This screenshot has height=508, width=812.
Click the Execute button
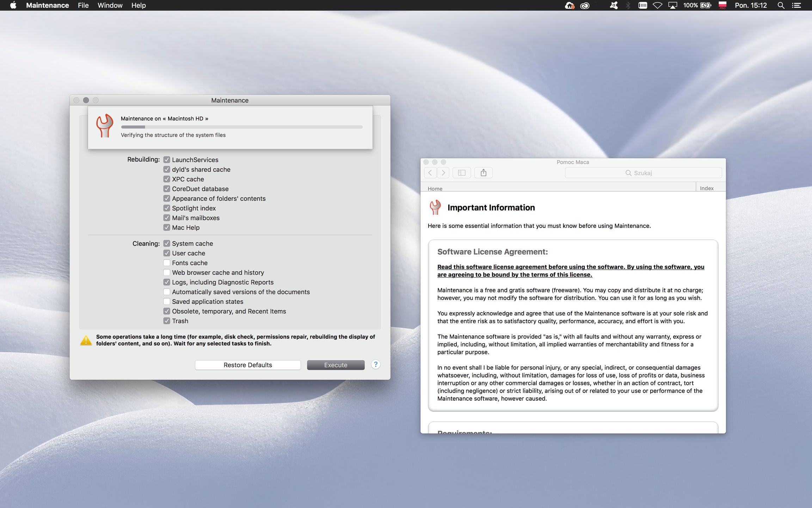coord(335,365)
